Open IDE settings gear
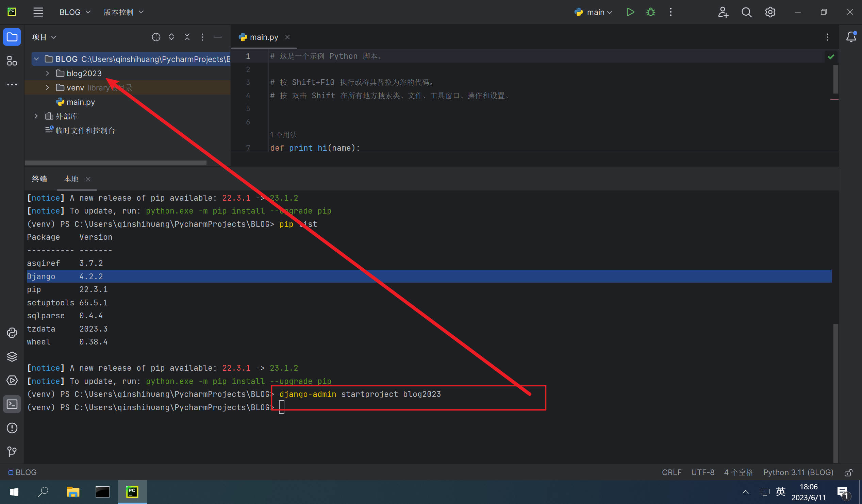 (x=770, y=12)
